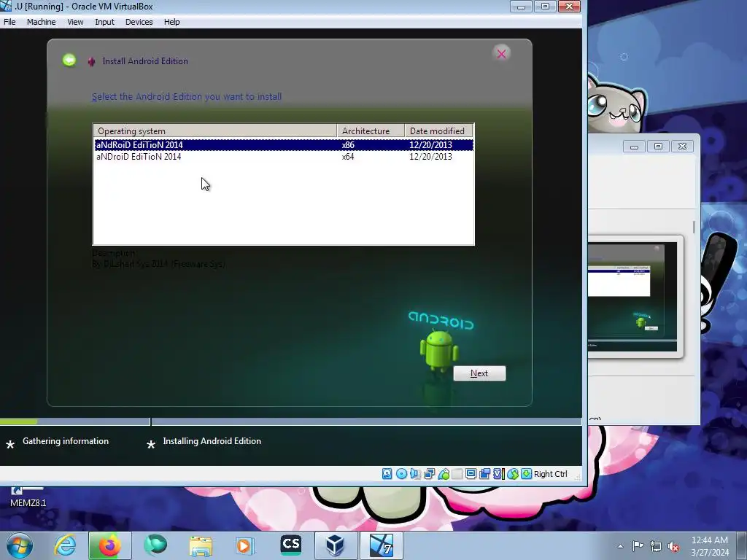Close the Install Android Edition dialog
Screen dimensions: 747x560
[x=501, y=53]
